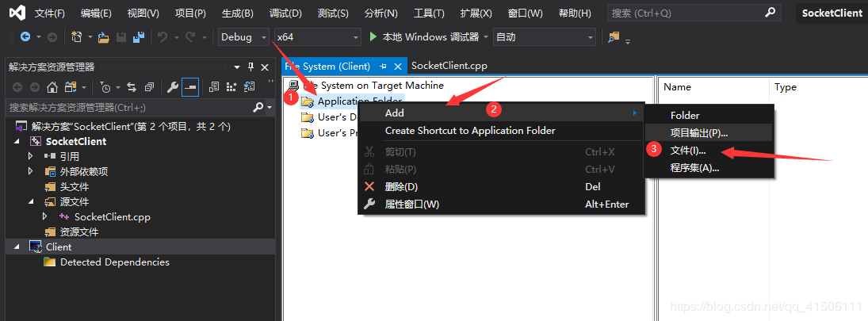Click the Undo arrow icon
868x321 pixels.
click(163, 37)
